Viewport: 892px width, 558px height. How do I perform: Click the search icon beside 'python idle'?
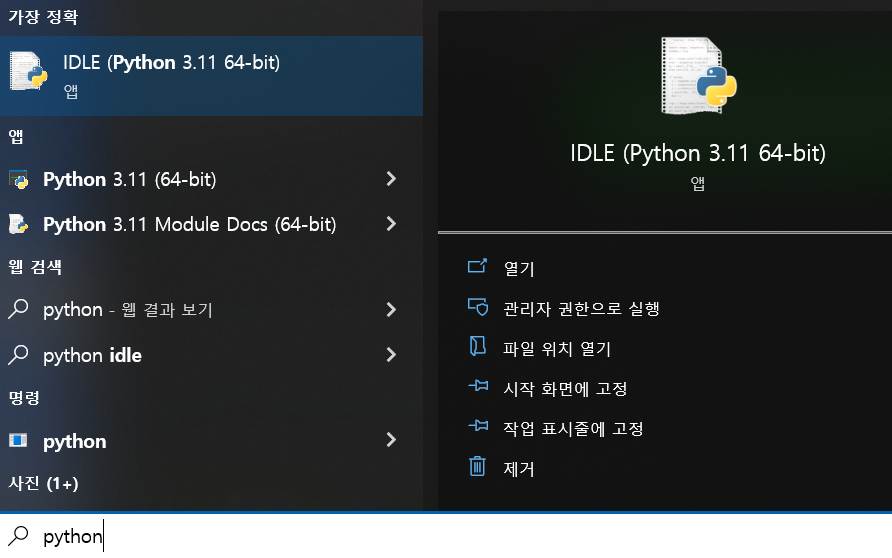[19, 354]
